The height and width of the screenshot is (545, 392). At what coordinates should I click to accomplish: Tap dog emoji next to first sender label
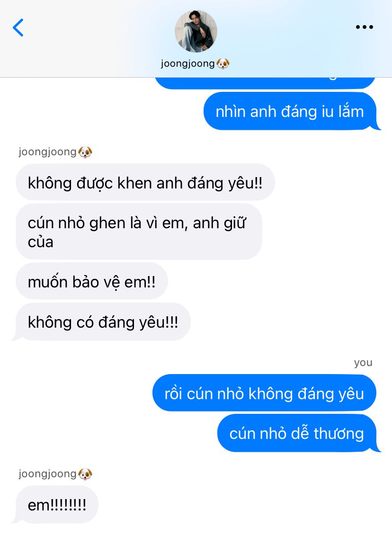85,152
